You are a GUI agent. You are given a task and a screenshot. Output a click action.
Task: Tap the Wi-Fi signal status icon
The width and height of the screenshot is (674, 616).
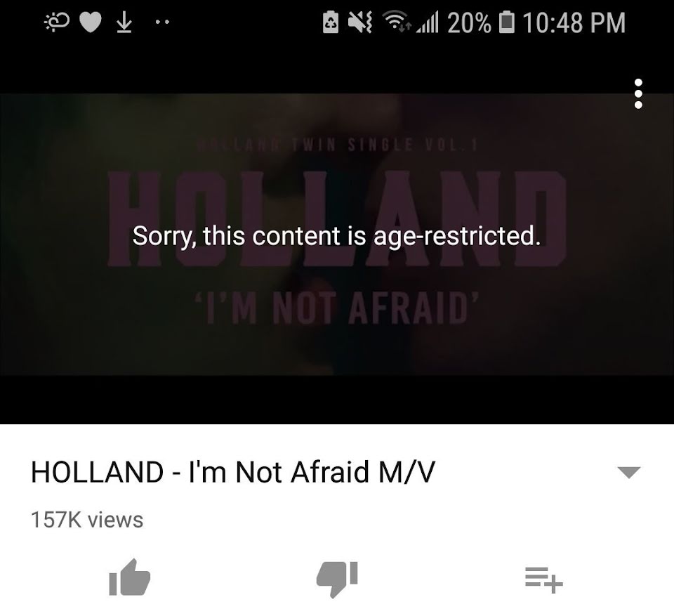[394, 22]
